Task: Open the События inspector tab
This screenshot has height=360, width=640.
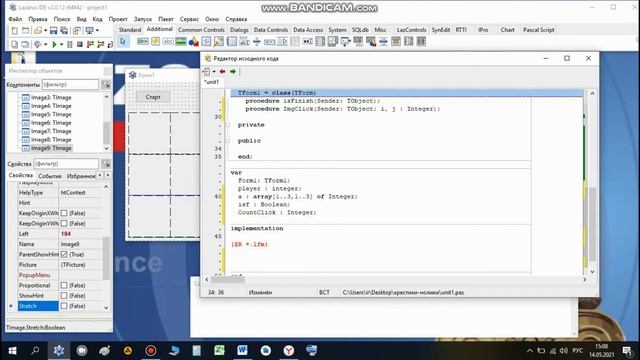Action: (x=50, y=176)
